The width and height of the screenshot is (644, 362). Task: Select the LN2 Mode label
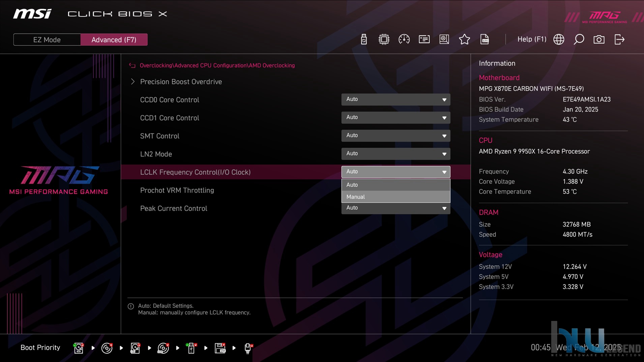[156, 154]
